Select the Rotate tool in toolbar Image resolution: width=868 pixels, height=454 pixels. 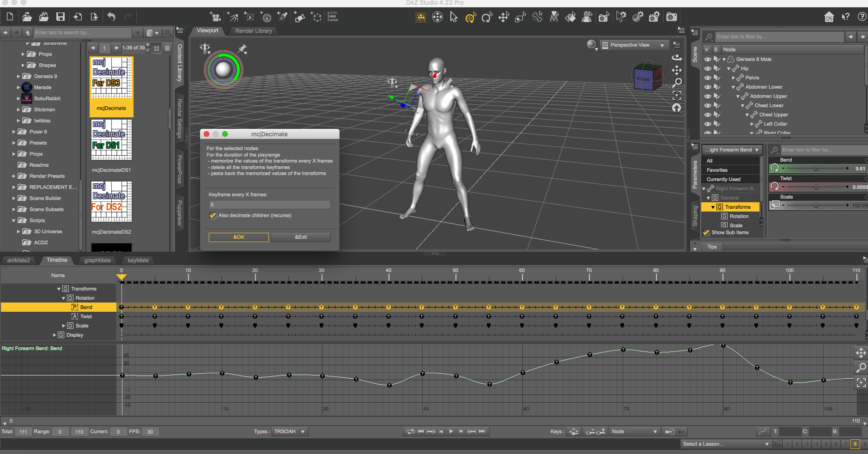coord(487,18)
